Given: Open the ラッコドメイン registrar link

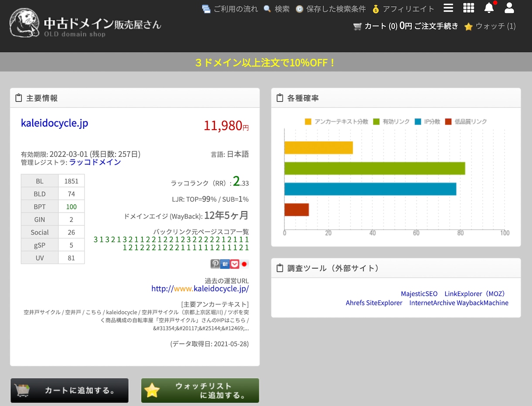Looking at the screenshot, I should (95, 162).
